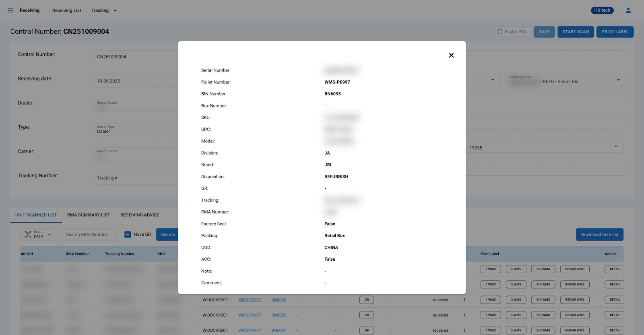Click Download Item list button
The width and height of the screenshot is (644, 335).
pos(599,234)
